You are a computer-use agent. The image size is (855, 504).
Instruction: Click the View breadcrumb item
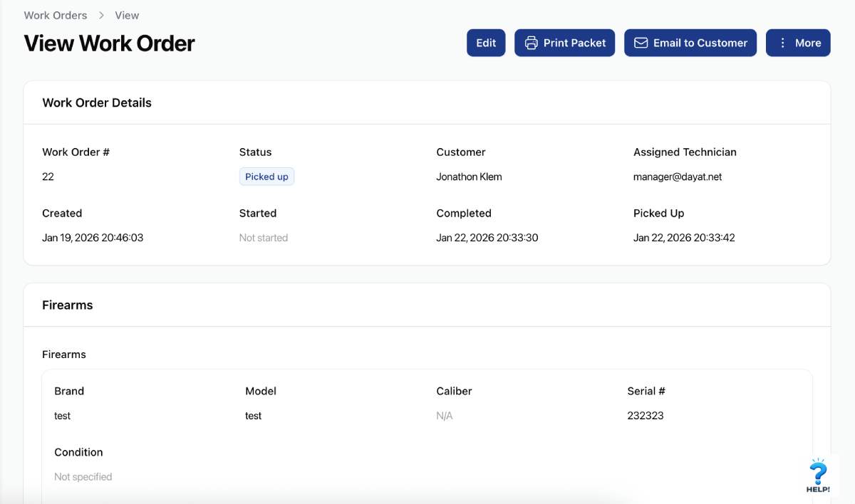(127, 15)
